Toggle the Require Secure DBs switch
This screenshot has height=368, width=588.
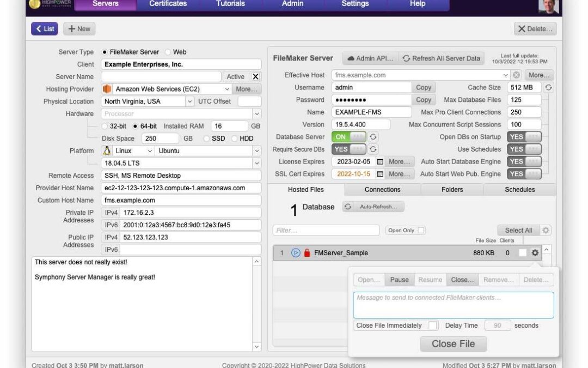[349, 149]
